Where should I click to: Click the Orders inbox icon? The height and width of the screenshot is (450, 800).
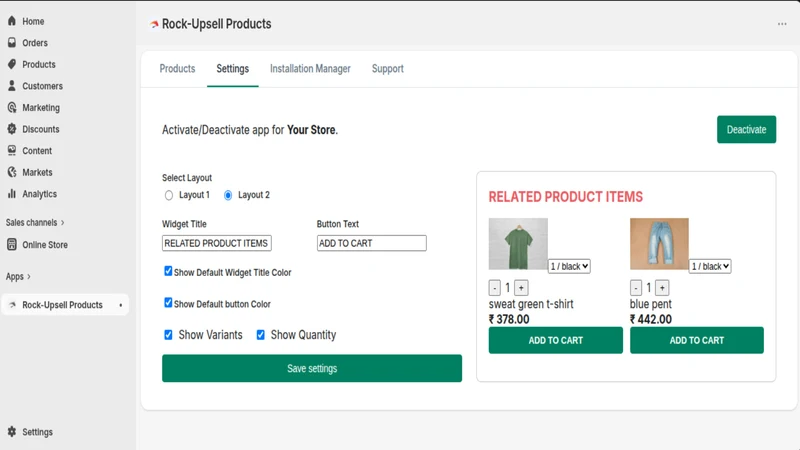(12, 42)
